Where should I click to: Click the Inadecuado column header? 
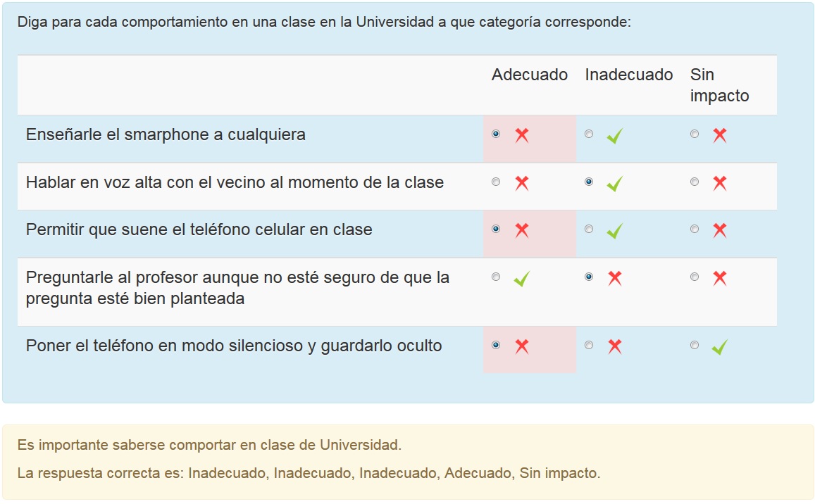(x=628, y=75)
